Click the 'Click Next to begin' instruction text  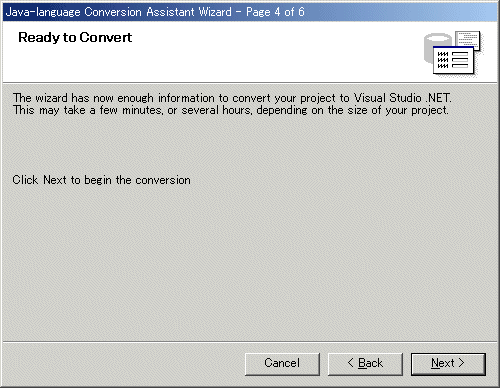101,180
